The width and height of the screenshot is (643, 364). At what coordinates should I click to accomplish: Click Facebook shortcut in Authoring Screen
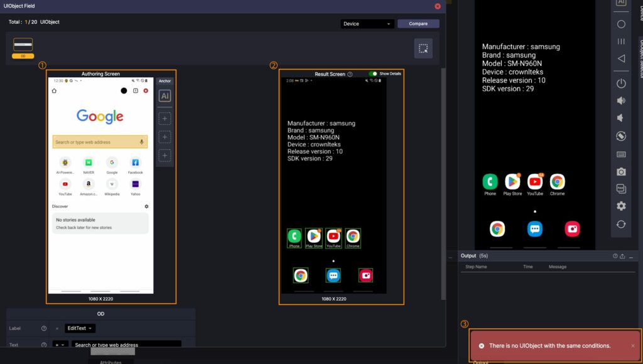point(136,165)
